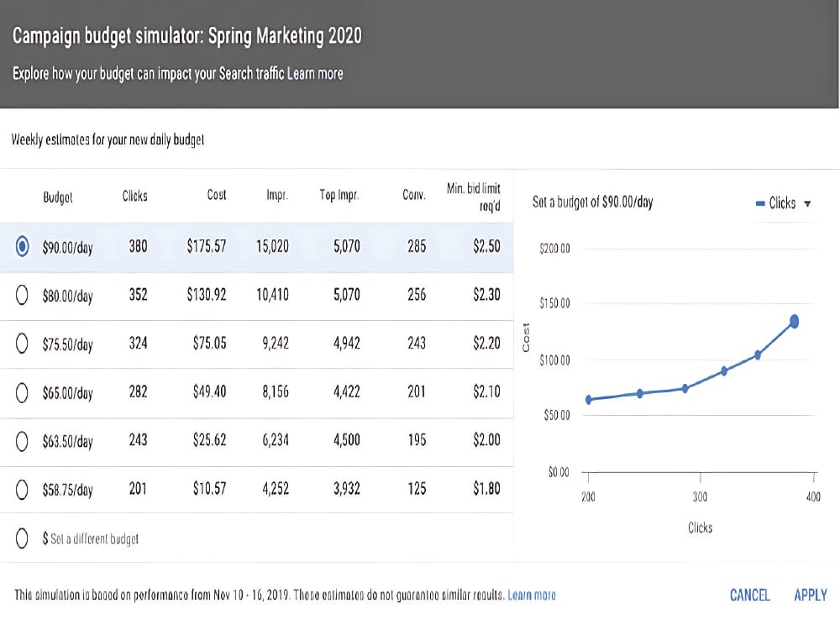Click the Top Impr. column header
The height and width of the screenshot is (630, 840).
point(339,195)
